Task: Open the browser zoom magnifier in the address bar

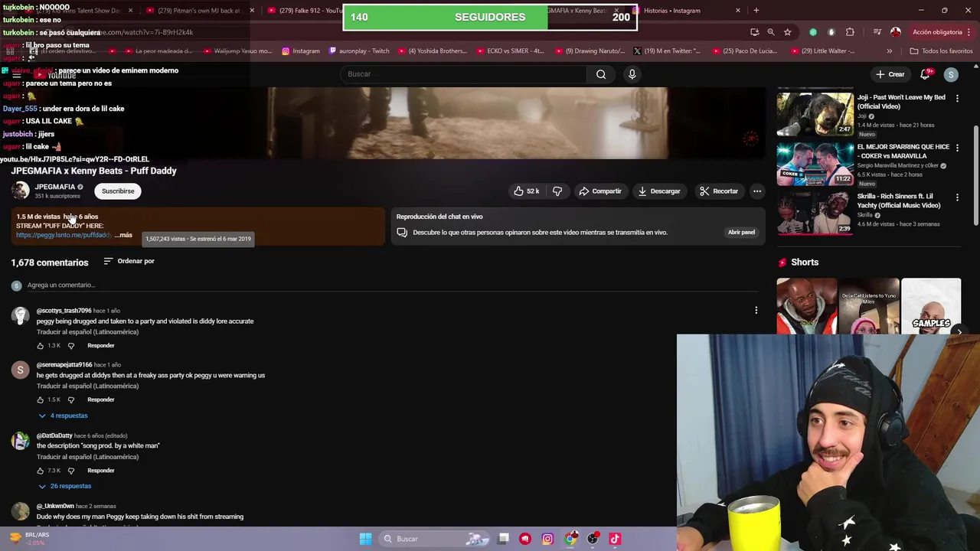Action: [x=771, y=32]
